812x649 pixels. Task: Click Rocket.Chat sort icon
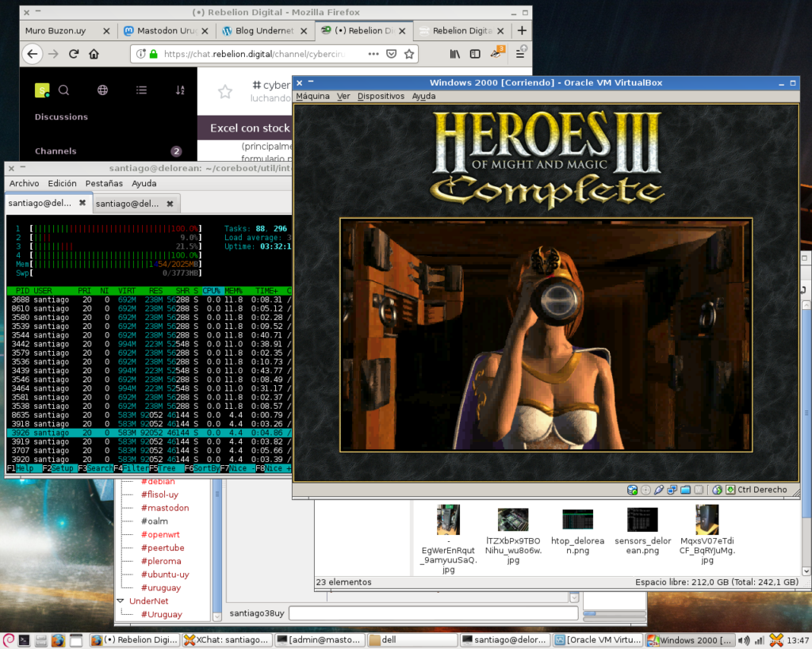(180, 90)
